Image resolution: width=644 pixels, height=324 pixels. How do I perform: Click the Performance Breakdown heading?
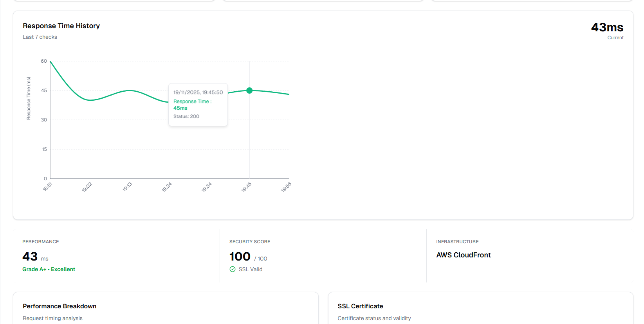(60, 306)
